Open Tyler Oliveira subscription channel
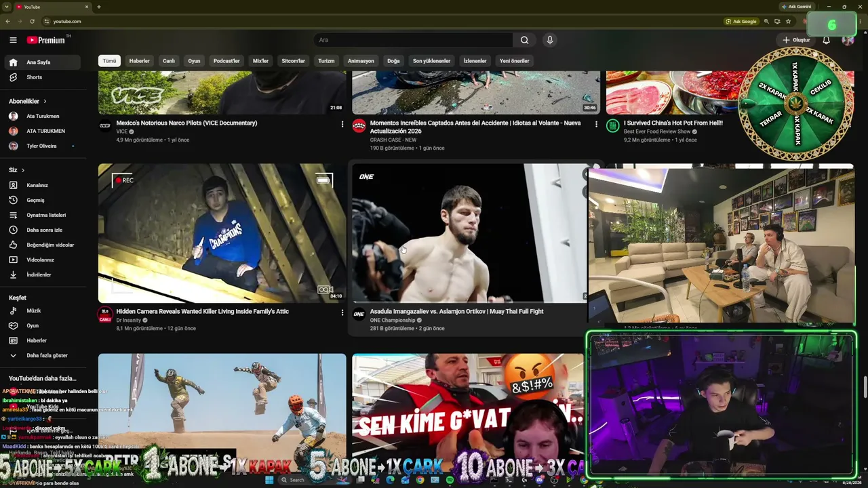The height and width of the screenshot is (488, 868). point(41,146)
